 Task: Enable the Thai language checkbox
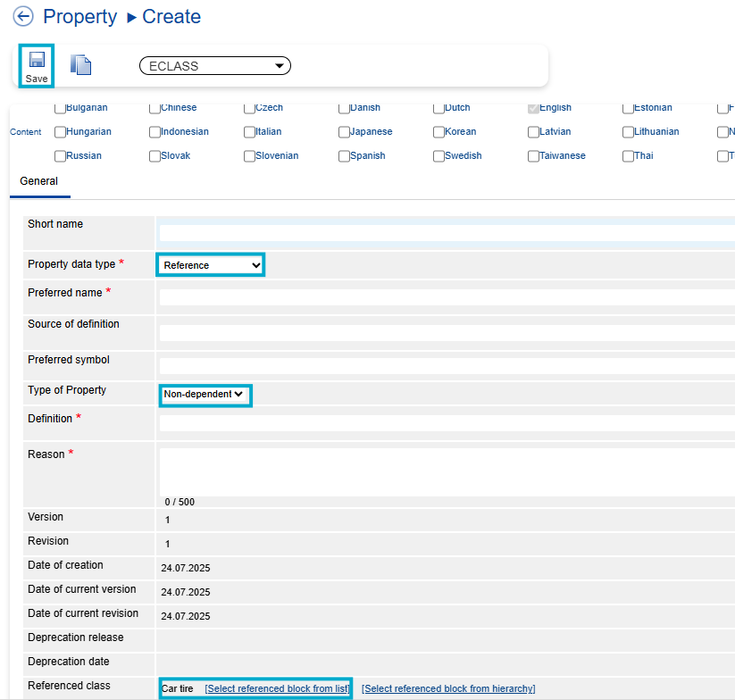pyautogui.click(x=628, y=156)
